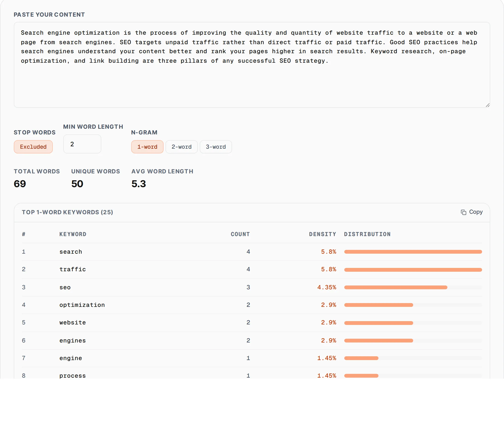
Task: Select the 1-word n-gram option
Action: pyautogui.click(x=147, y=147)
